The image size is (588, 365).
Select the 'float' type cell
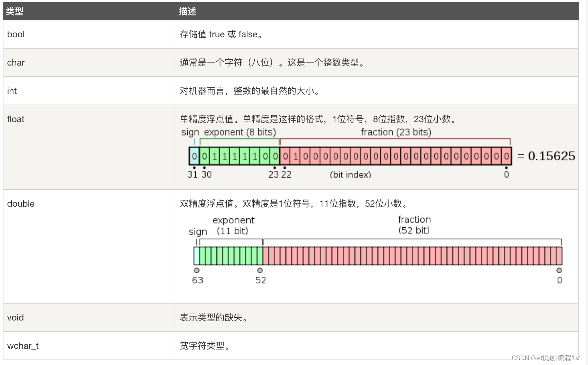point(89,147)
